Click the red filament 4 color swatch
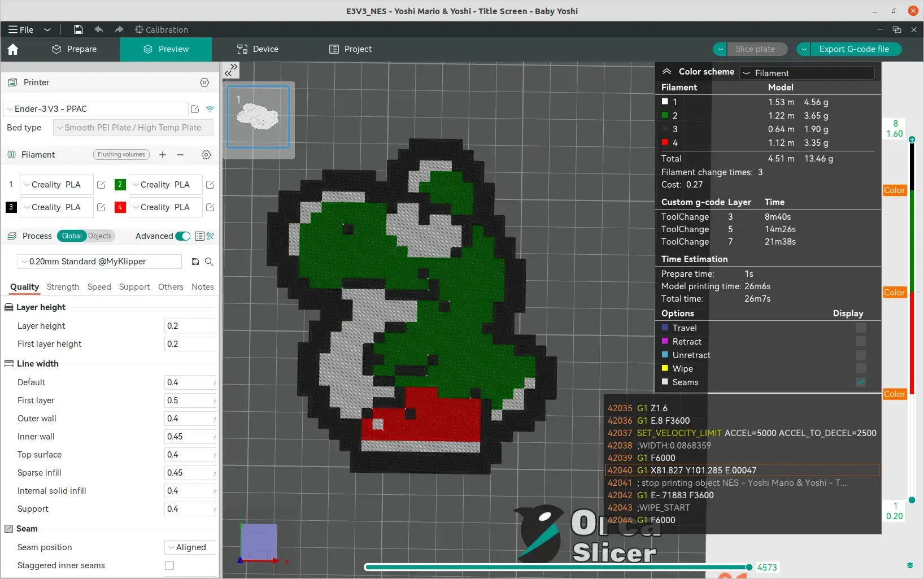Image resolution: width=924 pixels, height=579 pixels. click(x=120, y=207)
